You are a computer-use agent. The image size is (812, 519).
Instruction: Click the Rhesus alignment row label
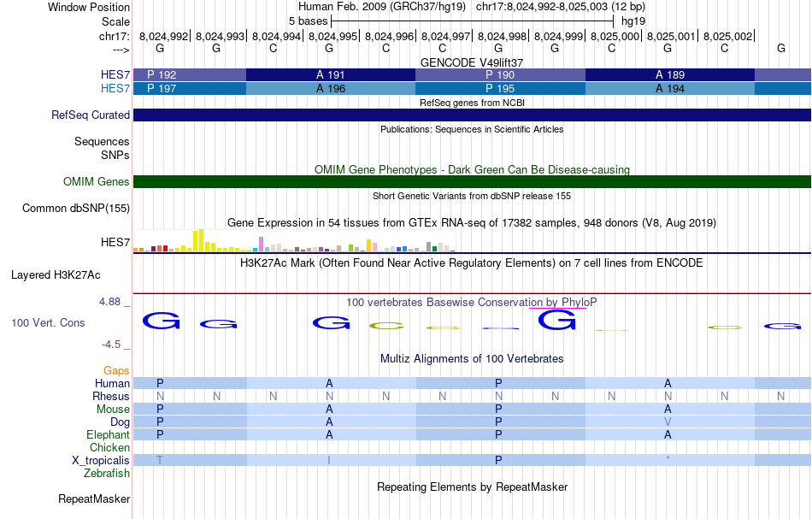tap(111, 396)
